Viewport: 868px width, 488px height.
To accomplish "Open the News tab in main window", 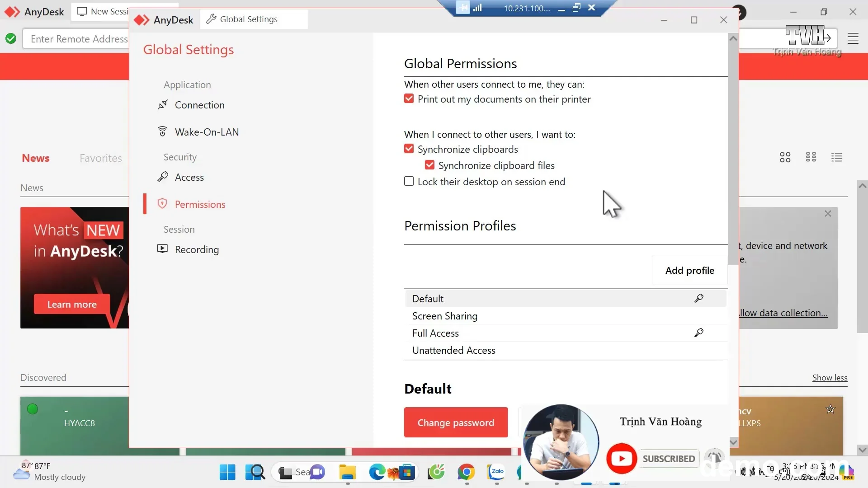I will coord(36,158).
